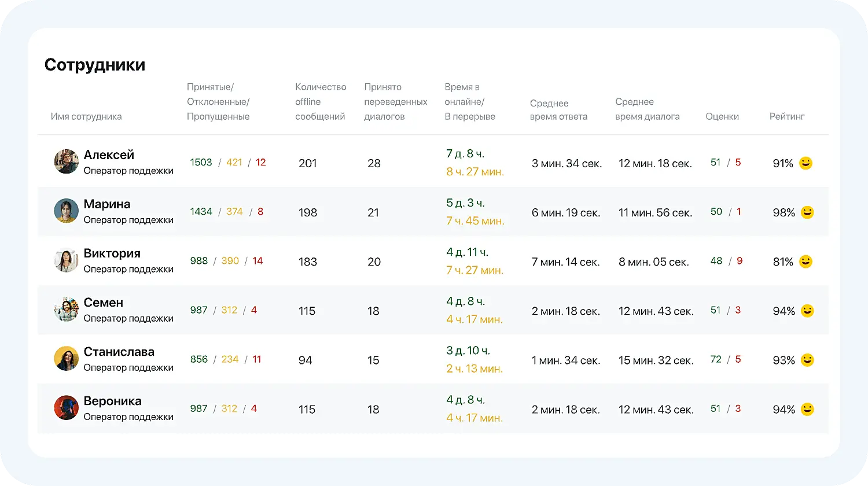The height and width of the screenshot is (486, 868).
Task: Click the smiley icon beside Марина's 98% rating
Action: 806,213
